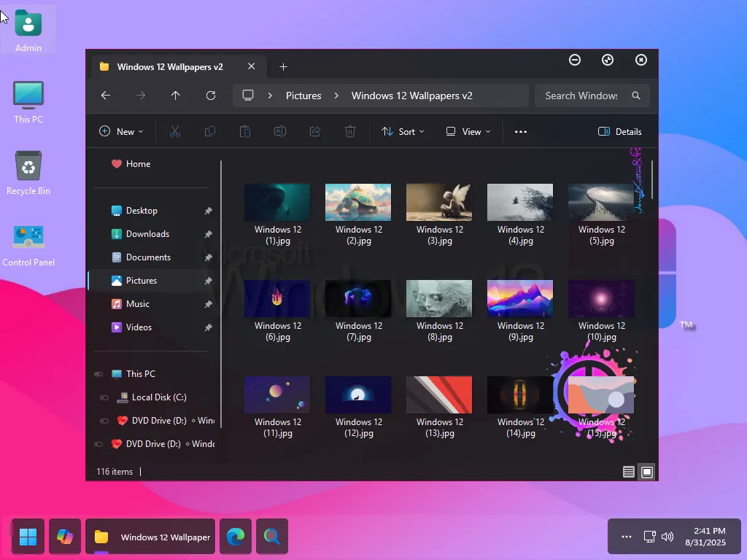The height and width of the screenshot is (560, 747).
Task: Open Videos in the navigation pane
Action: pyautogui.click(x=131, y=327)
